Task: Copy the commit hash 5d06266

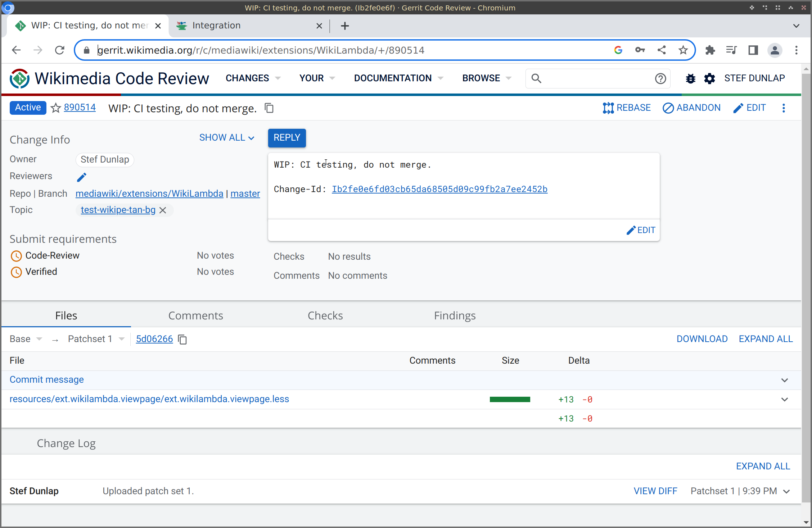Action: coord(182,339)
